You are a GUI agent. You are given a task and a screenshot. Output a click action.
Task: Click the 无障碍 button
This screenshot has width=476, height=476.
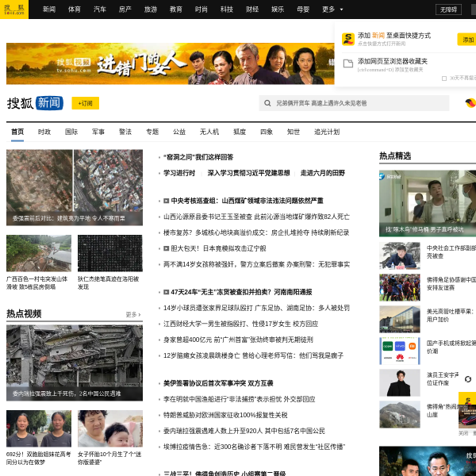pyautogui.click(x=448, y=10)
